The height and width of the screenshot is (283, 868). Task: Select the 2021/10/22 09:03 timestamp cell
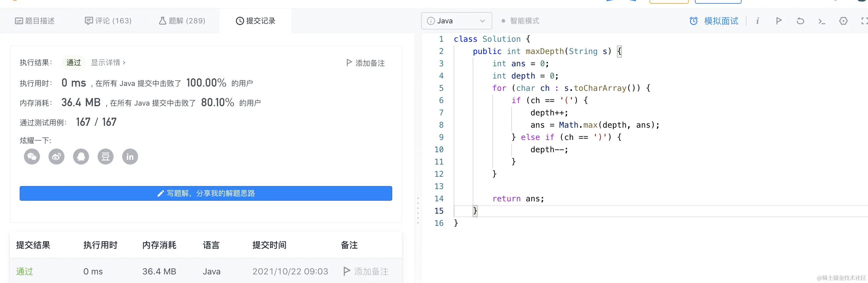[x=290, y=272]
